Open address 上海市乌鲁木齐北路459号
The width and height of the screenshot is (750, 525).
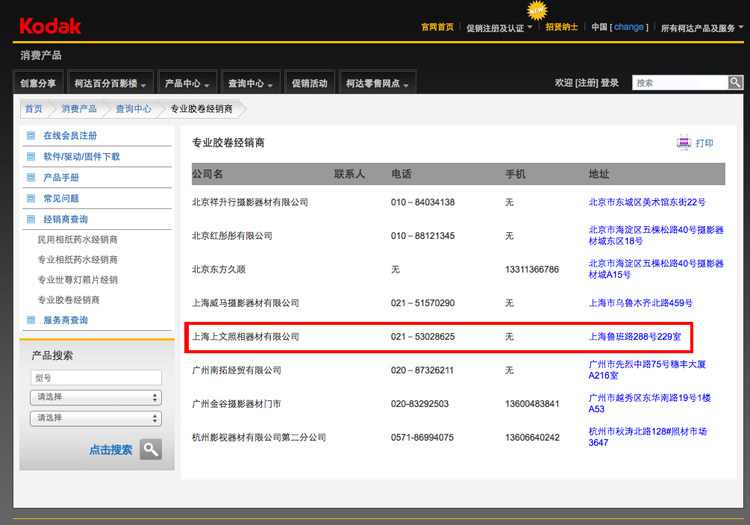click(640, 303)
